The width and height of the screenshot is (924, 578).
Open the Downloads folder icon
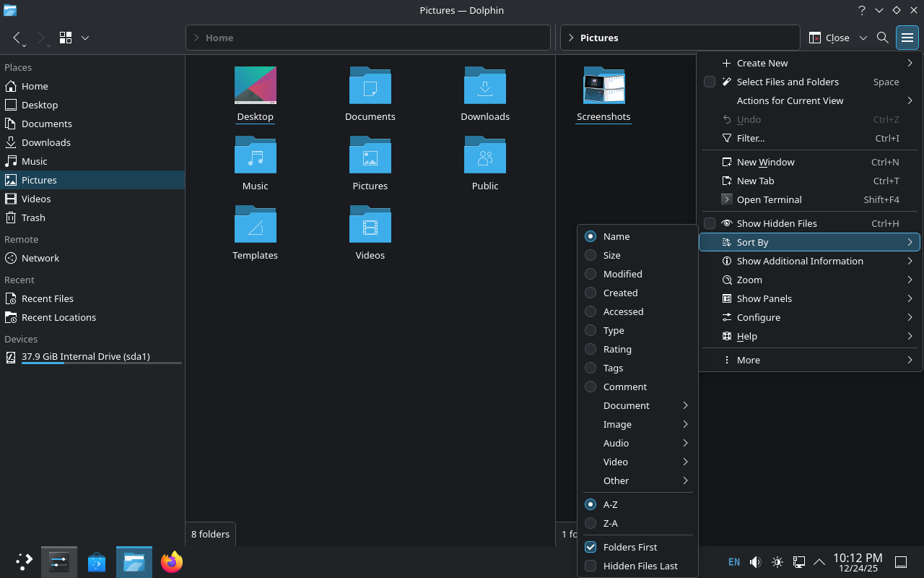485,86
